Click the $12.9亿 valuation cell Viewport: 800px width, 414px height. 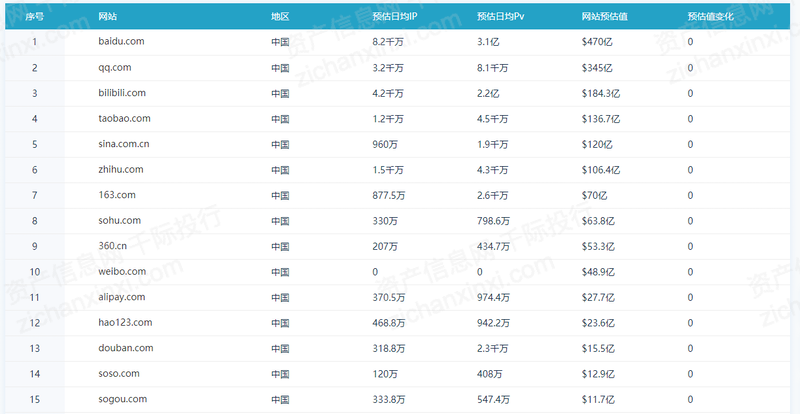(x=598, y=374)
